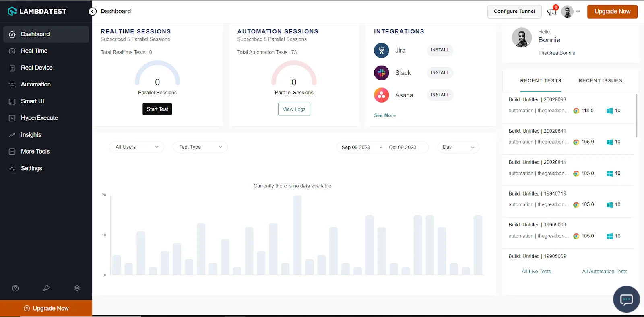Click the View Logs button
The image size is (644, 317).
(x=294, y=109)
